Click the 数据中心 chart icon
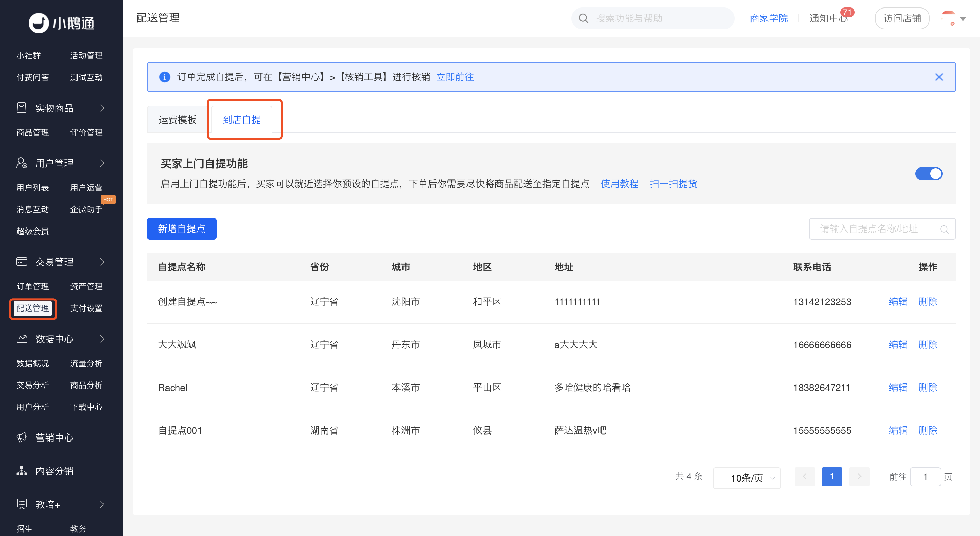The width and height of the screenshot is (980, 536). pos(22,338)
